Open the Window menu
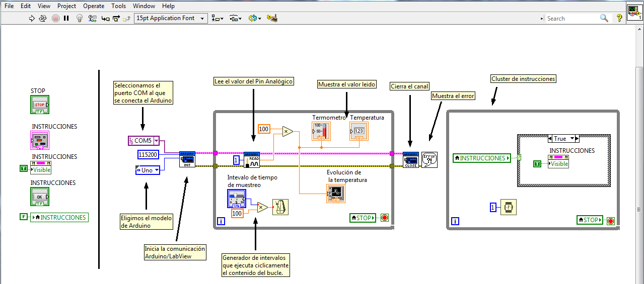Image resolution: width=644 pixels, height=284 pixels. click(x=144, y=6)
